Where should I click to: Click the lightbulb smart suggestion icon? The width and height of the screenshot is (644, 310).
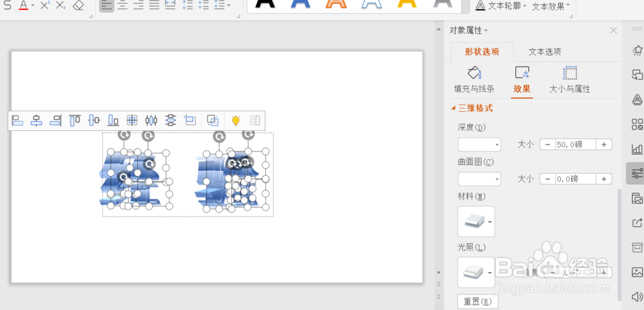(235, 121)
